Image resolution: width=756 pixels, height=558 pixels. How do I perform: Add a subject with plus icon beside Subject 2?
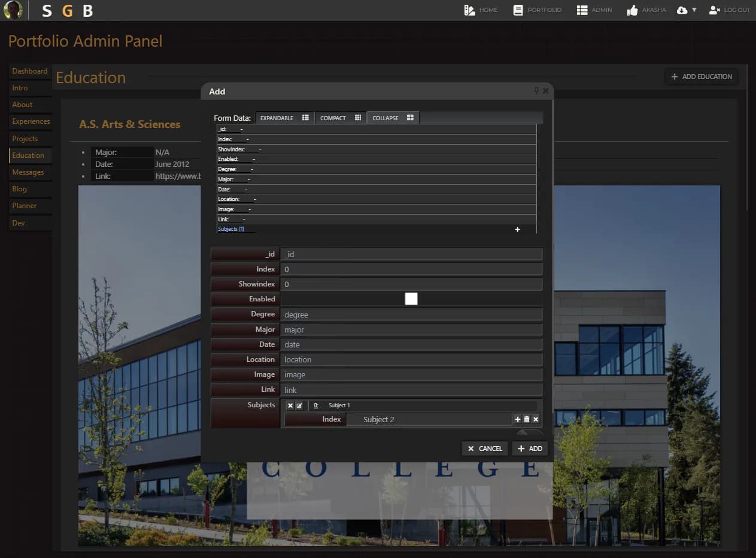tap(518, 419)
